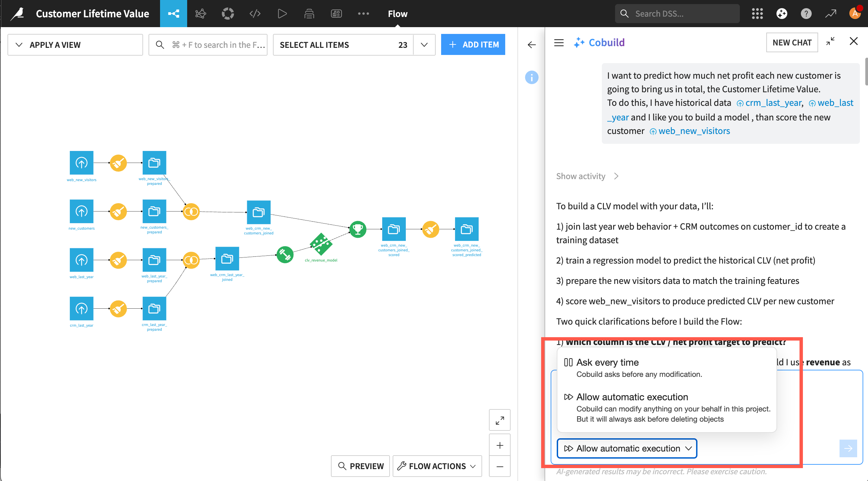Open the Help question mark icon
The image size is (868, 481).
coord(806,14)
